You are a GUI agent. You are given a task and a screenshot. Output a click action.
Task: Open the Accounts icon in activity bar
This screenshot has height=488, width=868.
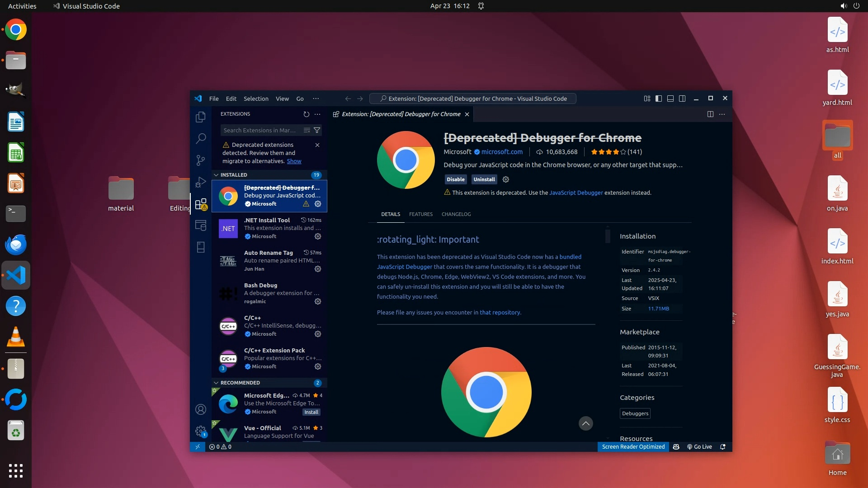[201, 409]
